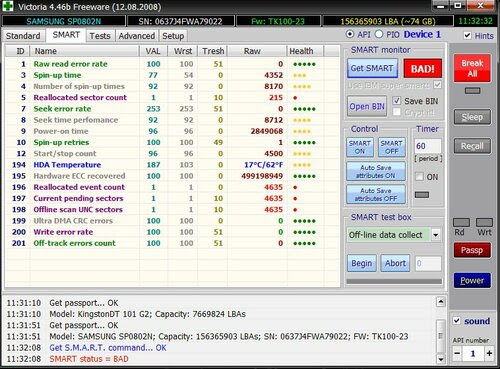Click the green cross Victoria app icon
The width and height of the screenshot is (500, 369).
coord(8,6)
